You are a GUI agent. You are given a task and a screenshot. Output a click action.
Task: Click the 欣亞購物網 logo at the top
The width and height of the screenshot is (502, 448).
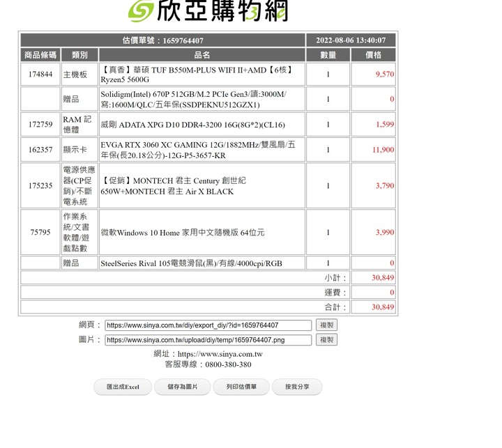208,11
